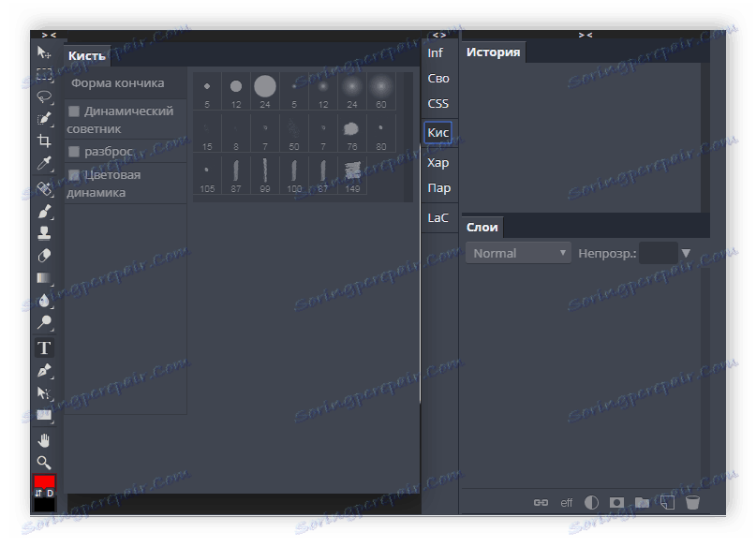The image size is (756, 547).
Task: Open the CSS side panel
Action: point(438,104)
